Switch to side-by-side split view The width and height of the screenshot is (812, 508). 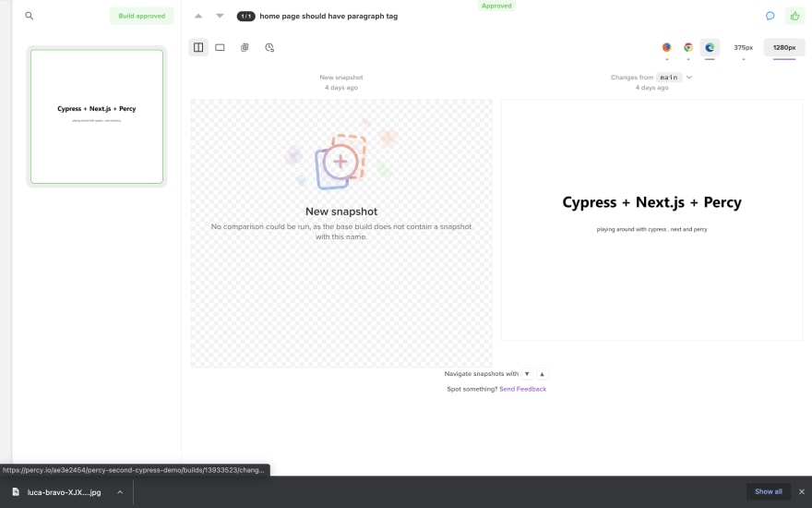pyautogui.click(x=198, y=47)
